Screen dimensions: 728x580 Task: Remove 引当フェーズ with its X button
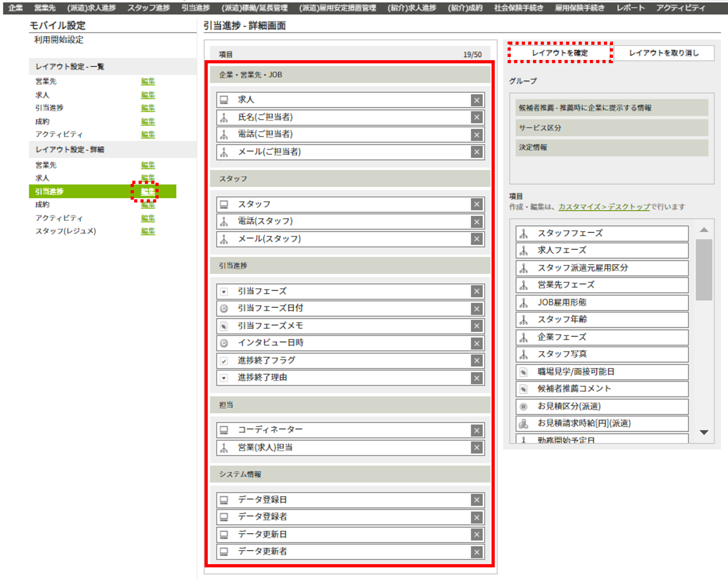(476, 291)
